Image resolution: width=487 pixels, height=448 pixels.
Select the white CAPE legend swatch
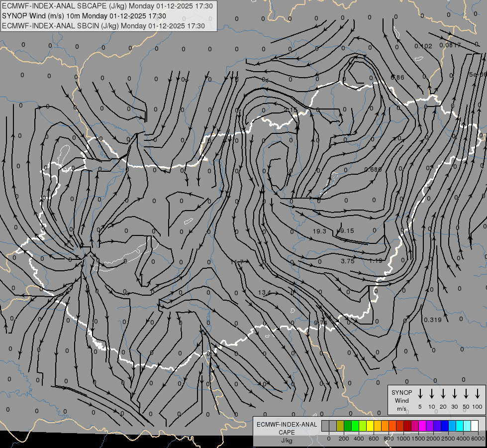[x=475, y=426]
